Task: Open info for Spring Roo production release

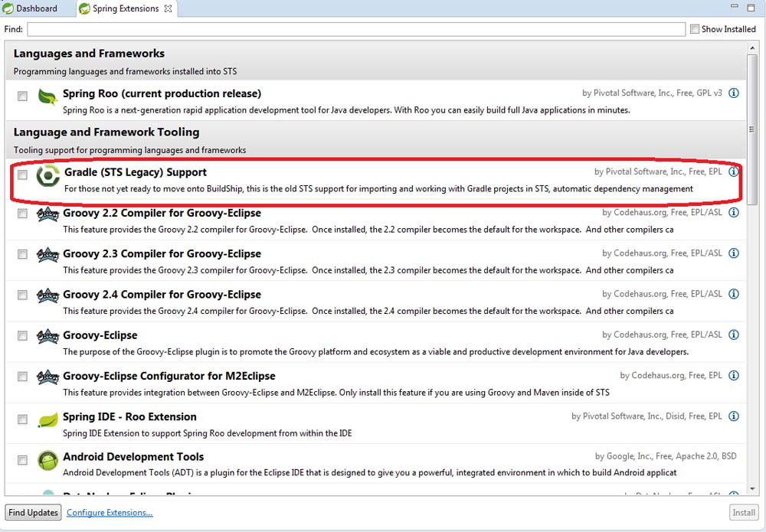Action: pyautogui.click(x=733, y=93)
